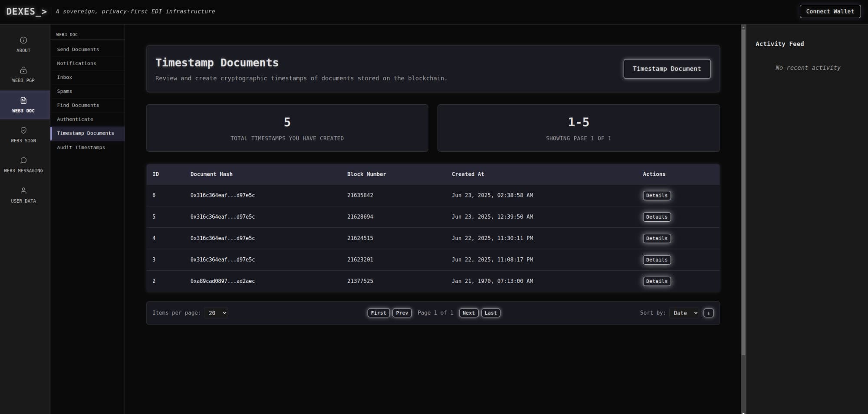Click the DEXES logo
The height and width of the screenshot is (414, 868).
[26, 12]
